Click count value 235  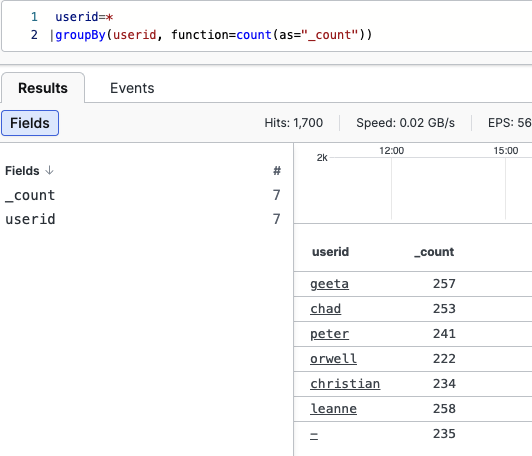pos(444,434)
